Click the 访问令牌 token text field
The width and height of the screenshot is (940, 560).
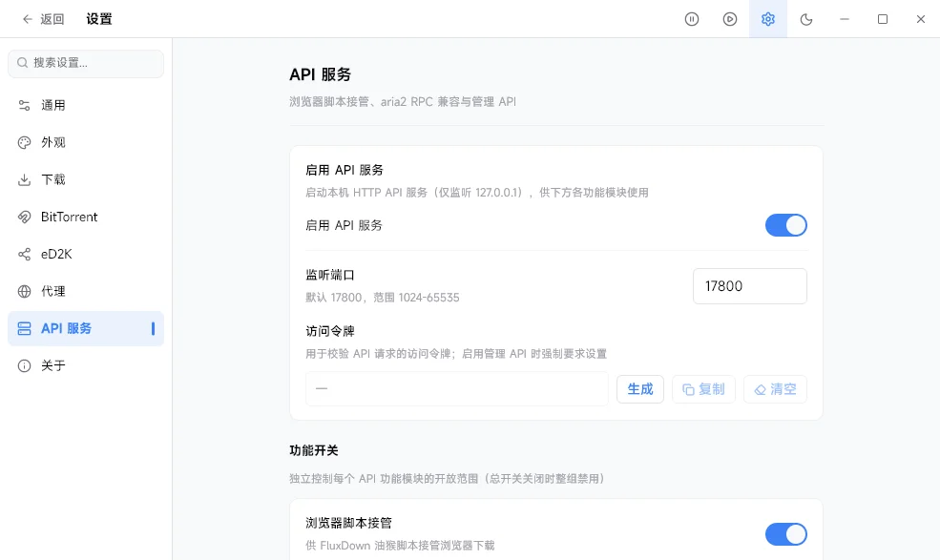[x=457, y=388]
